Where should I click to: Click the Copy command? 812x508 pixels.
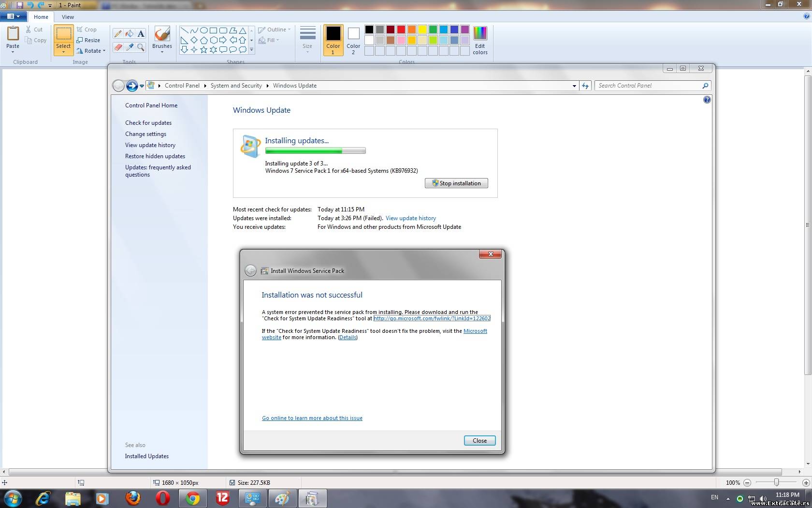(36, 40)
